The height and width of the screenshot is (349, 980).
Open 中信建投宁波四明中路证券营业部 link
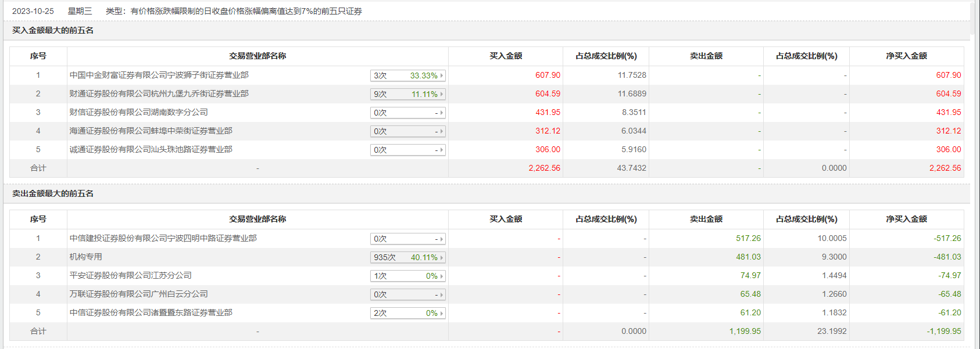tap(163, 238)
